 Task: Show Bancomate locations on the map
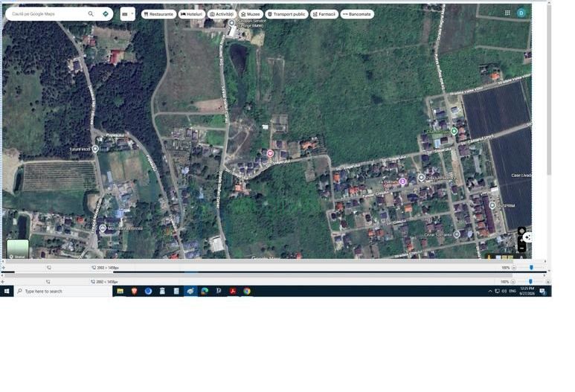tap(357, 14)
